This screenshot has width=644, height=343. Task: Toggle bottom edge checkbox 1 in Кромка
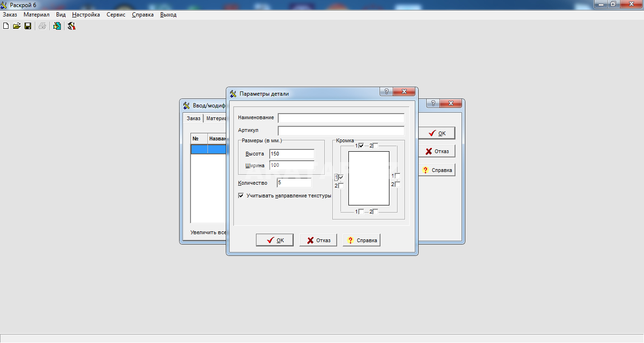pyautogui.click(x=361, y=212)
